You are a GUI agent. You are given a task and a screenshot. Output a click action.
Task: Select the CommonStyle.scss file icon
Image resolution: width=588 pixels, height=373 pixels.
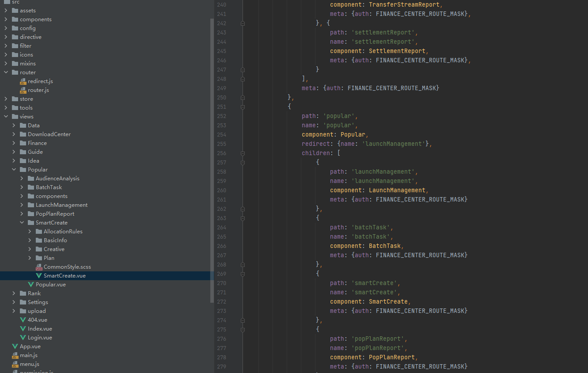coord(39,267)
